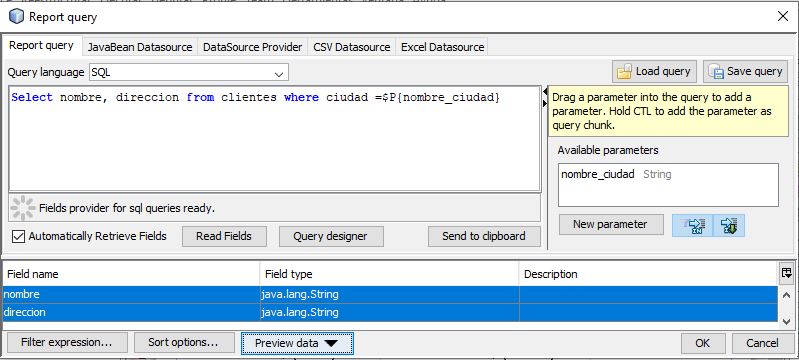Viewport: 799px width, 360px height.
Task: Toggle the Automatically Retrieve Fields checkbox
Action: click(x=18, y=236)
